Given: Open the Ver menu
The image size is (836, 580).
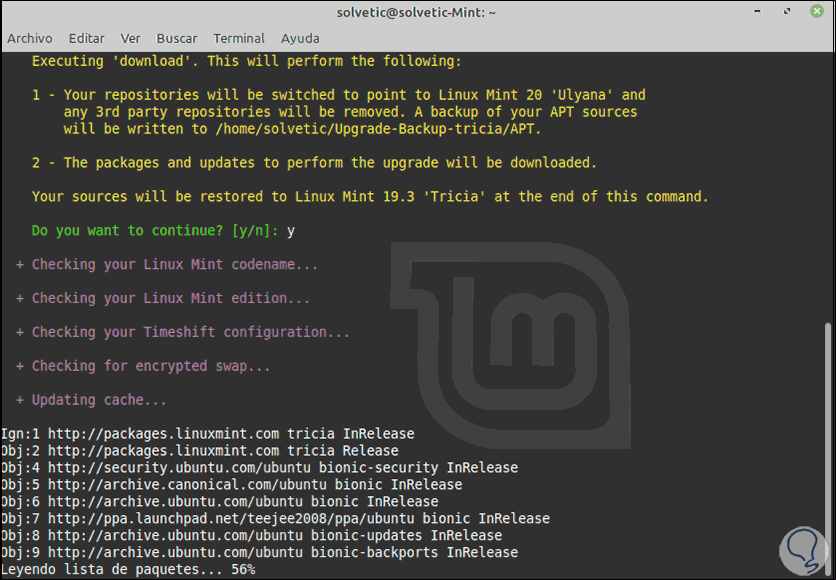Looking at the screenshot, I should (130, 38).
